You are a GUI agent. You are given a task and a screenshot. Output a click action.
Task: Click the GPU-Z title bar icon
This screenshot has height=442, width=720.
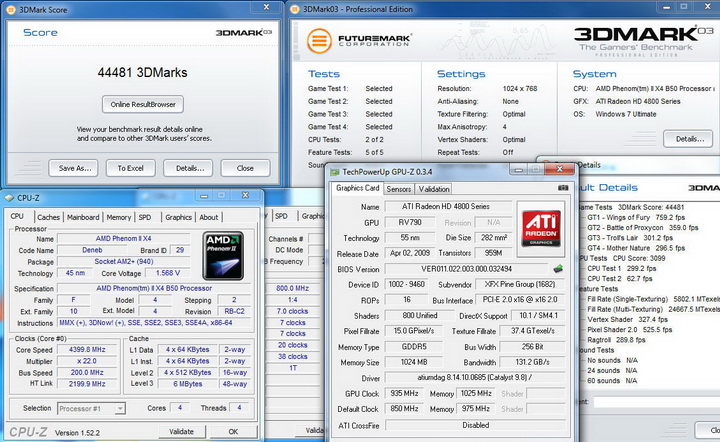[335, 172]
